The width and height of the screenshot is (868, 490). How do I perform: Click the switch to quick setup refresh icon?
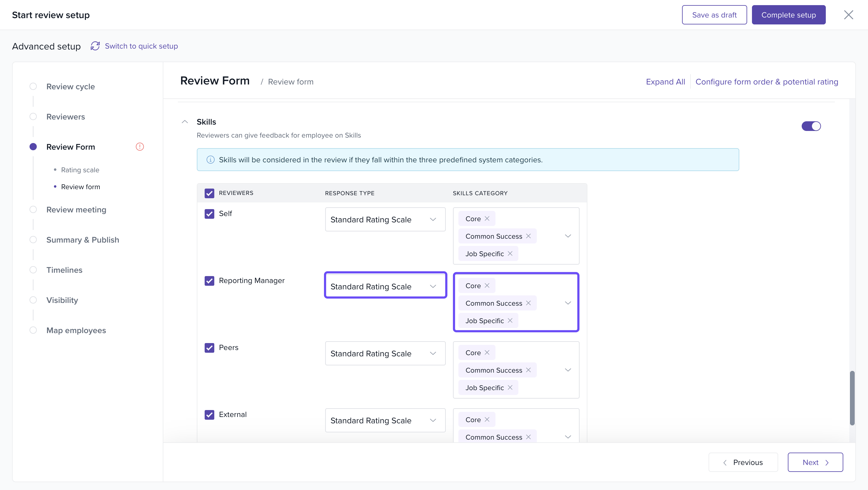[95, 46]
